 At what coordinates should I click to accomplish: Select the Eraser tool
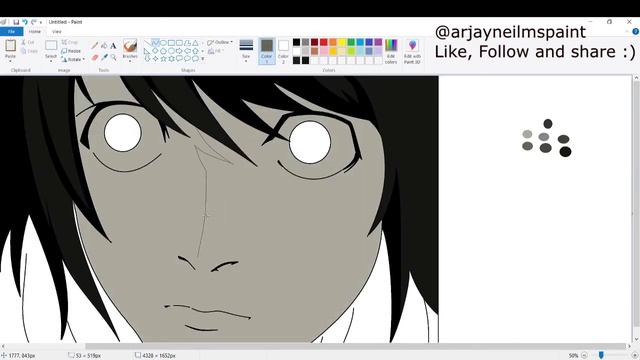[x=95, y=58]
